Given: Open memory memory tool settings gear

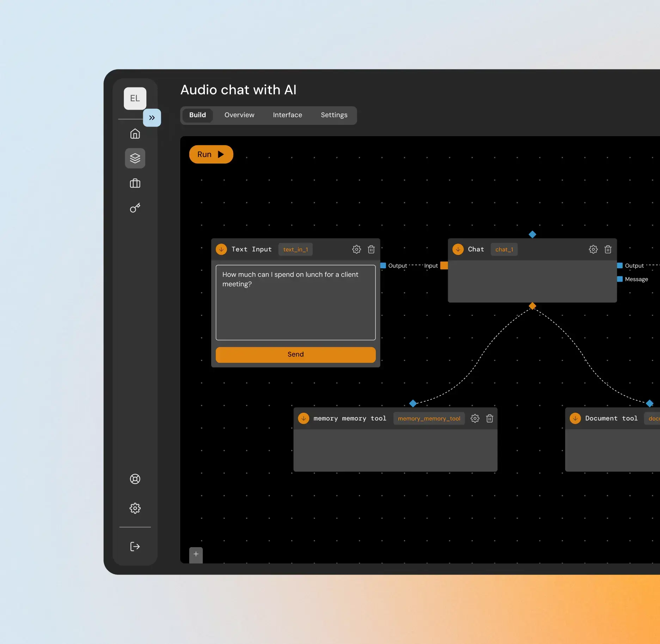Looking at the screenshot, I should [475, 418].
